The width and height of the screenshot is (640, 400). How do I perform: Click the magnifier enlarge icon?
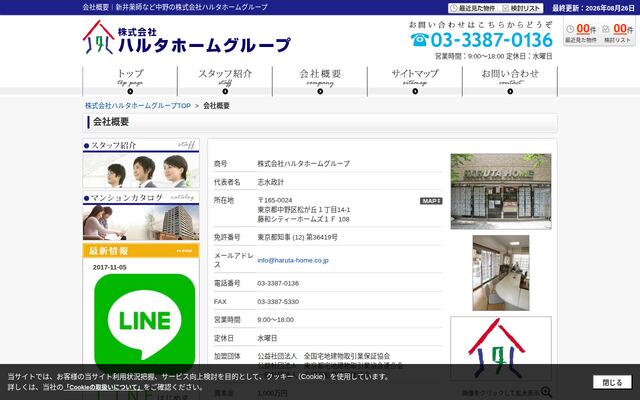(x=546, y=393)
